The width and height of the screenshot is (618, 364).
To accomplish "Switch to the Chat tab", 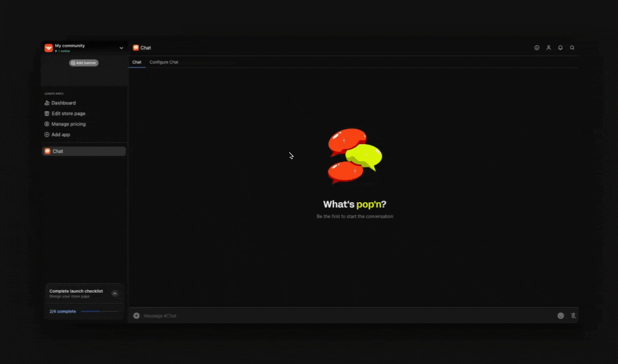I will (x=137, y=62).
